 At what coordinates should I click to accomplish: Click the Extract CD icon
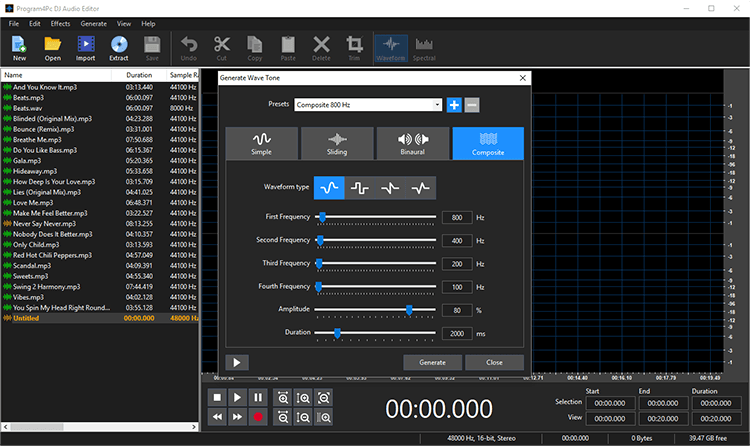[x=119, y=47]
